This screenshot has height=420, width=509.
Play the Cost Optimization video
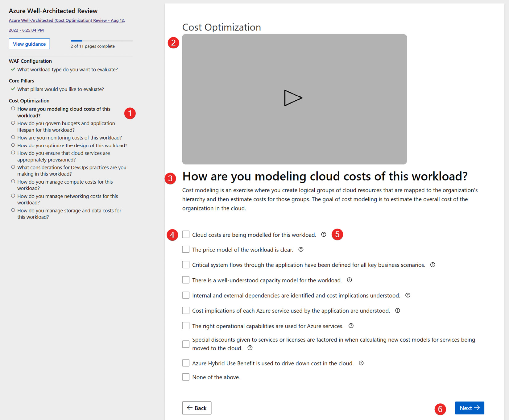[x=293, y=98]
